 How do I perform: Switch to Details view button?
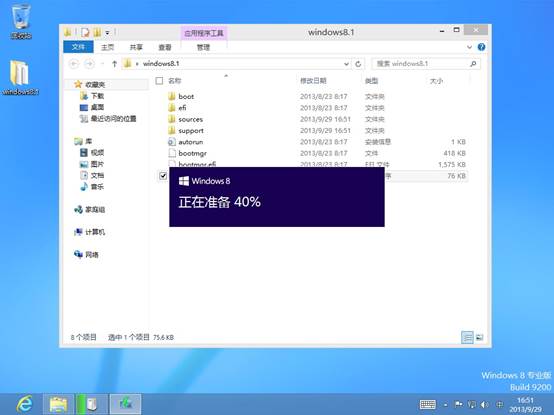tap(467, 337)
